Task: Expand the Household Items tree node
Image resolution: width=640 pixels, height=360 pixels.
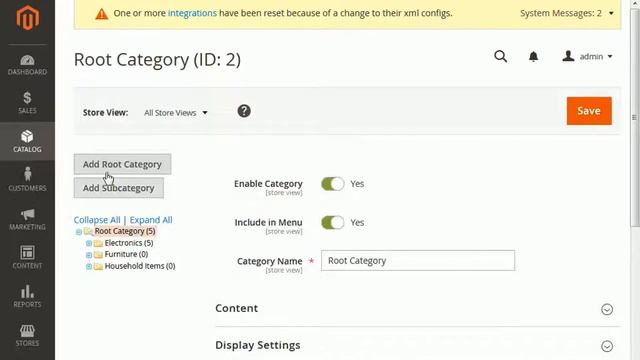Action: pyautogui.click(x=89, y=267)
